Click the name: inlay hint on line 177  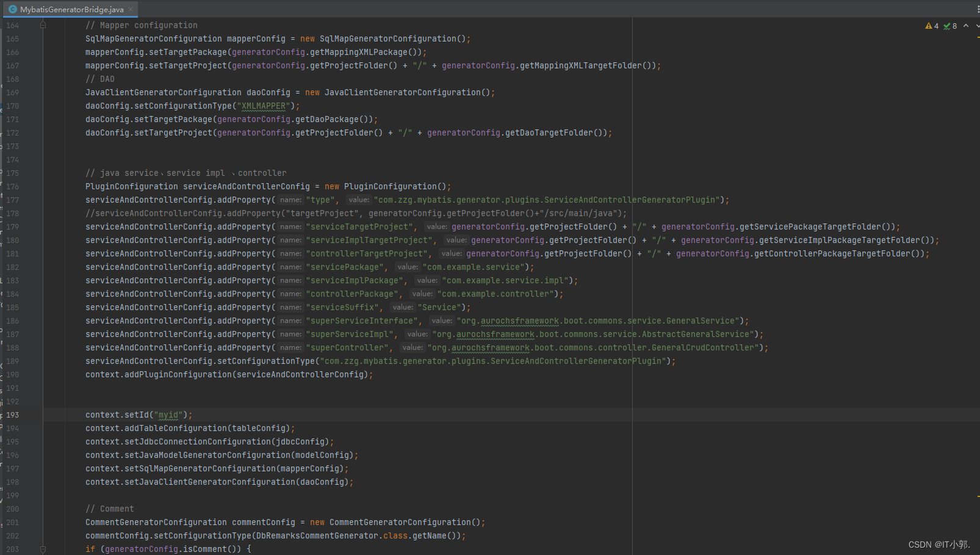click(290, 200)
